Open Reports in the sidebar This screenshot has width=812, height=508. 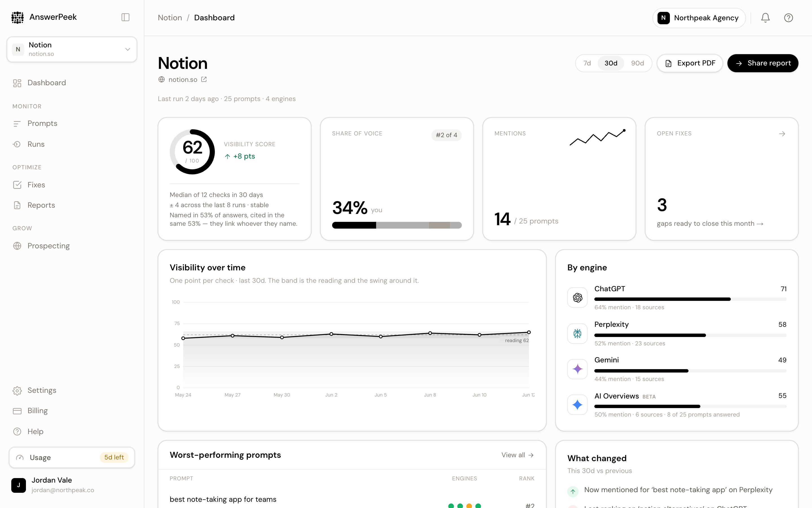click(x=72, y=205)
